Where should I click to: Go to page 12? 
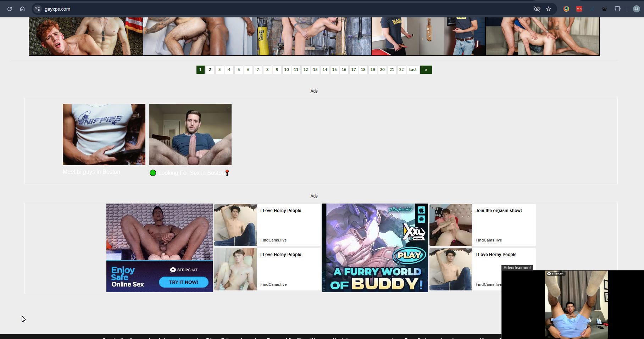[306, 70]
